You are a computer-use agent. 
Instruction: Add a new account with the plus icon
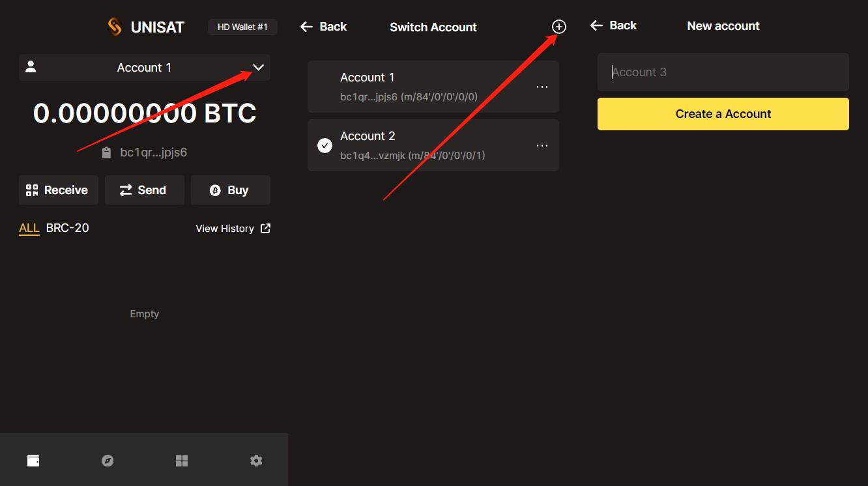(x=558, y=26)
